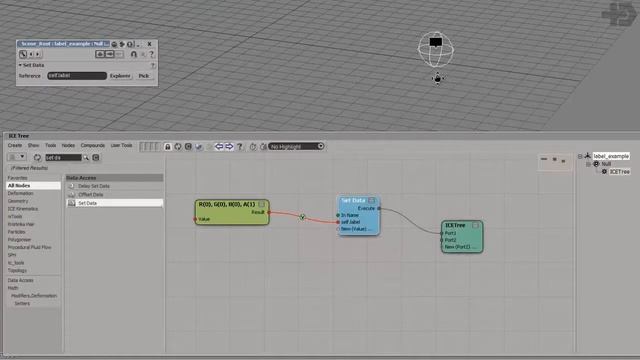Viewport: 640px width, 360px height.
Task: Collapse the label_example tree node
Action: pos(580,156)
